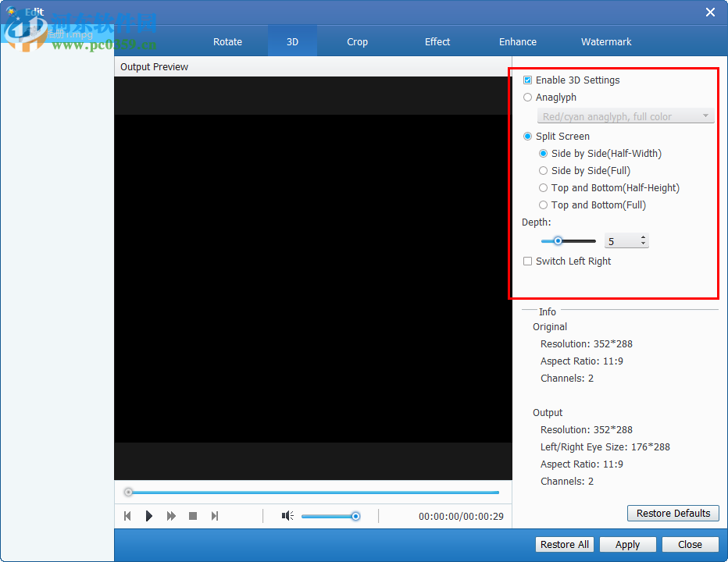Decrease Depth value with down arrow
Viewport: 728px width, 562px height.
[x=643, y=244]
